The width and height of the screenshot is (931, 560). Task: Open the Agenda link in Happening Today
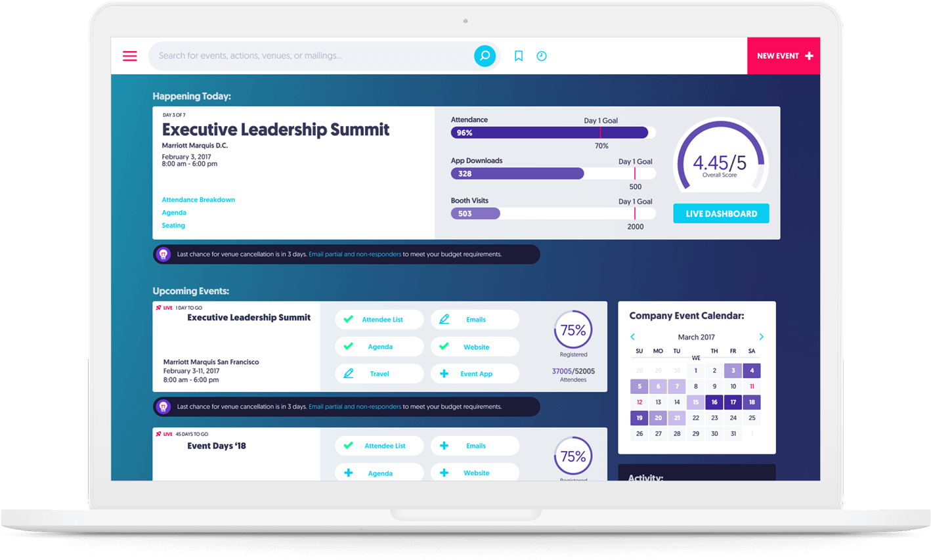tap(174, 213)
